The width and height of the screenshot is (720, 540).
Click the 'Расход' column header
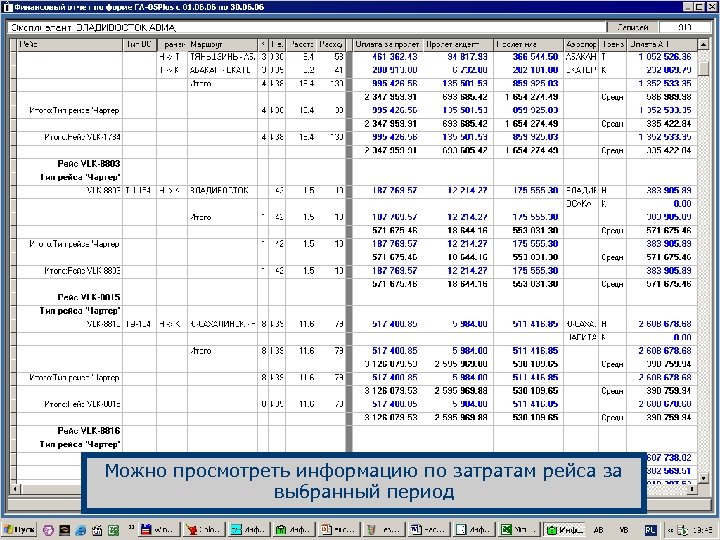point(331,45)
